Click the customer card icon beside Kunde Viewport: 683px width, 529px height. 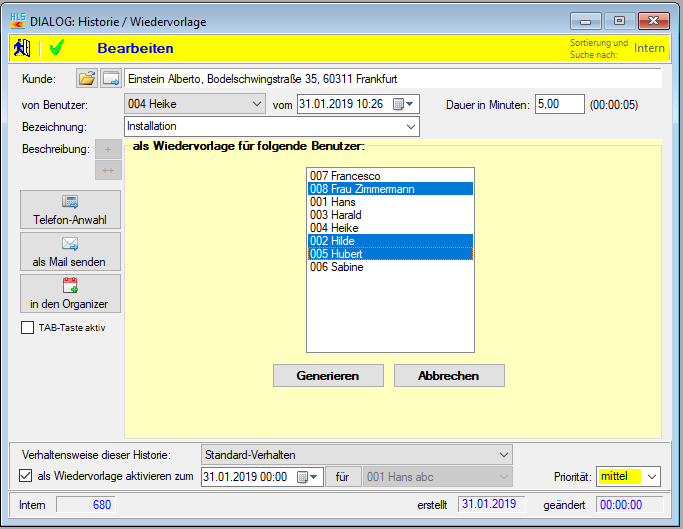(111, 79)
